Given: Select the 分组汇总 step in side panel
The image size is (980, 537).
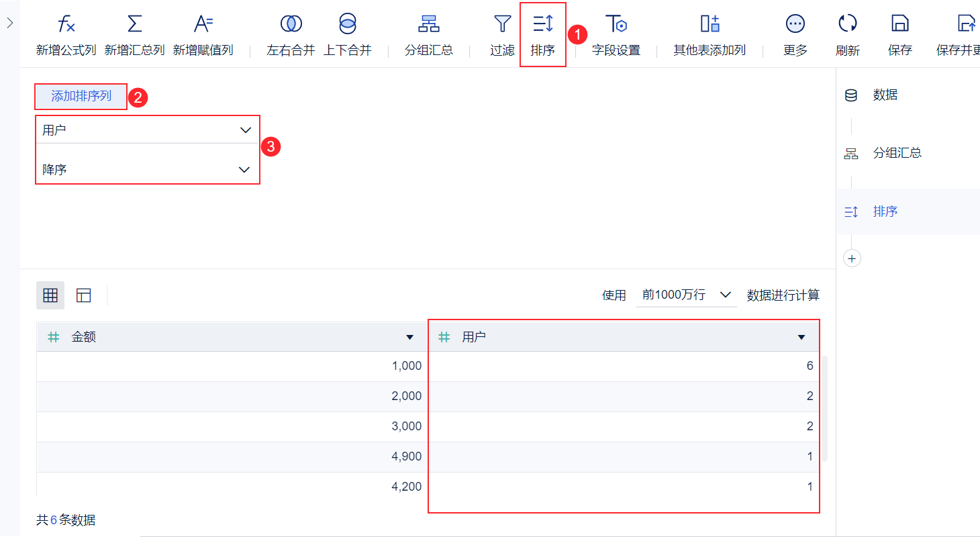Looking at the screenshot, I should tap(897, 153).
